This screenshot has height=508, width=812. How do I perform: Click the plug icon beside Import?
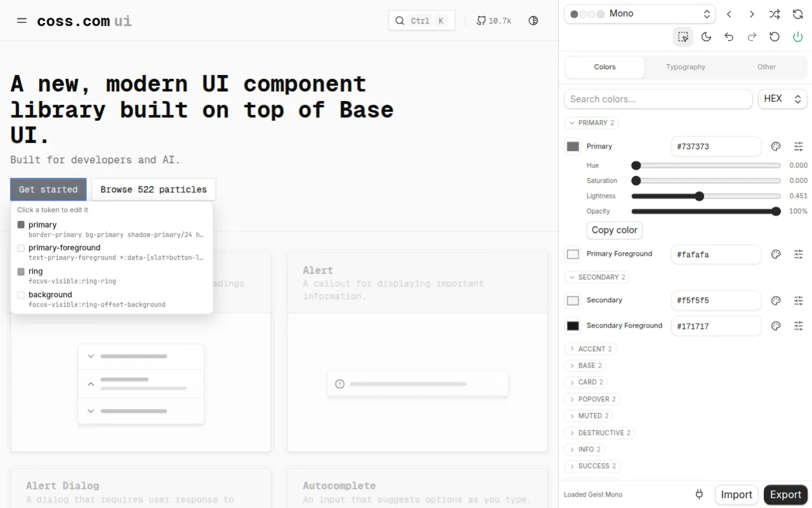[700, 495]
